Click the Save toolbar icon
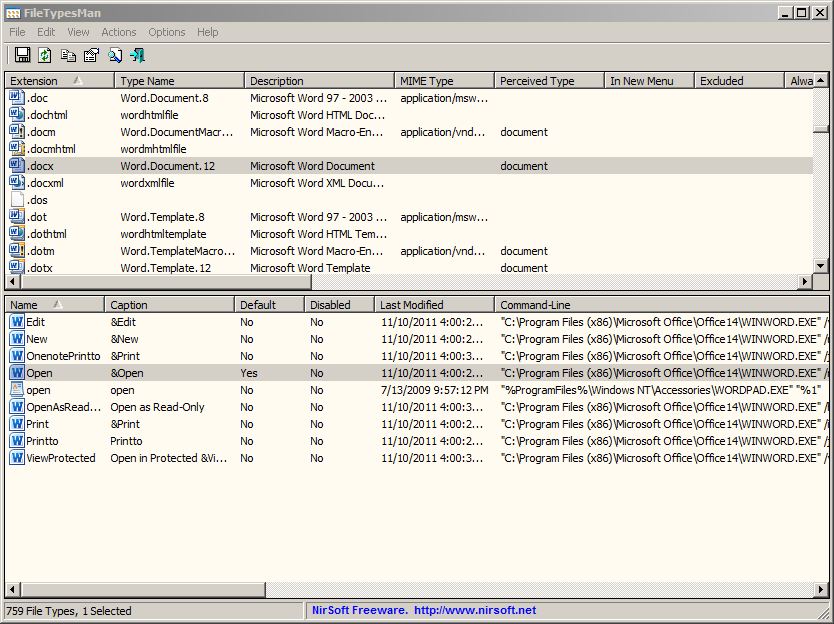The width and height of the screenshot is (834, 624). pyautogui.click(x=22, y=55)
